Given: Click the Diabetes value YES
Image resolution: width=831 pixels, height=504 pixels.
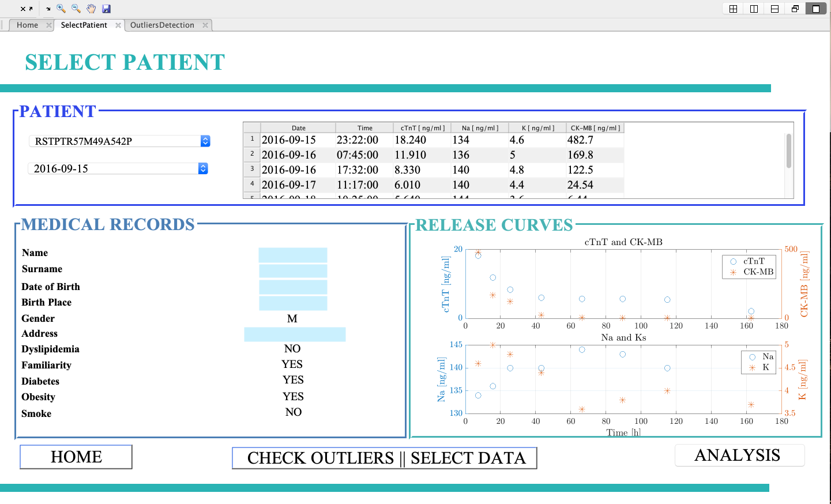Looking at the screenshot, I should pyautogui.click(x=293, y=380).
